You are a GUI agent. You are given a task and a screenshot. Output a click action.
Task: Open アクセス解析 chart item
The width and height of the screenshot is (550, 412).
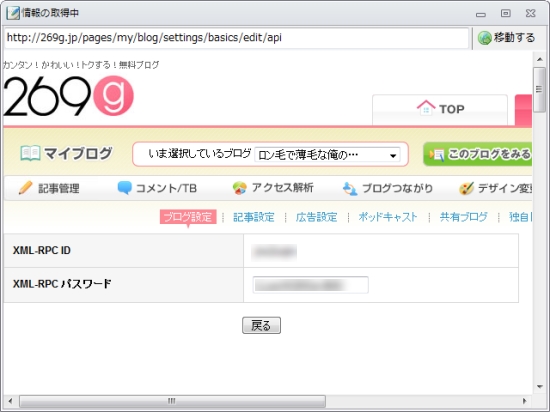[x=273, y=188]
